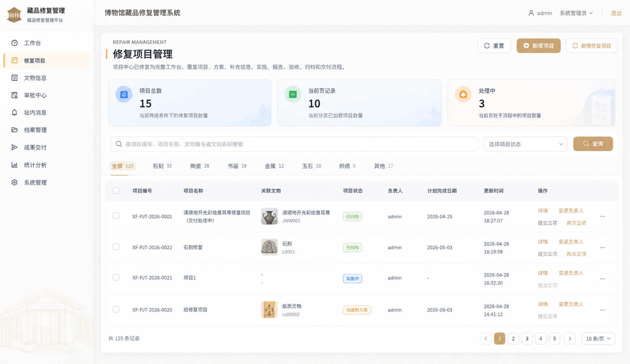Go to previous page arrow
630x364 pixels.
point(486,338)
